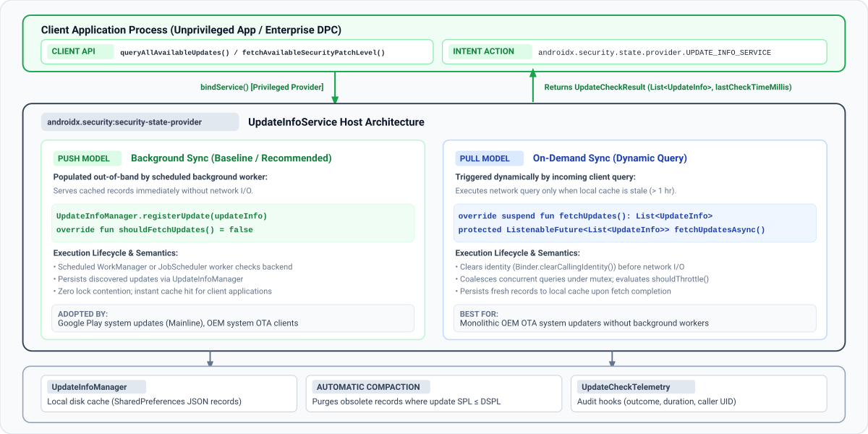Viewport: 868px width, 434px height.
Task: Click the BEST FOR label
Action: 480,314
